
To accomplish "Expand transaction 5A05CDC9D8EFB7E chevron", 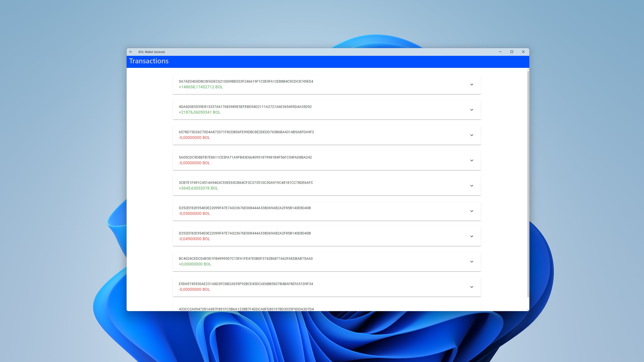I will [x=471, y=160].
